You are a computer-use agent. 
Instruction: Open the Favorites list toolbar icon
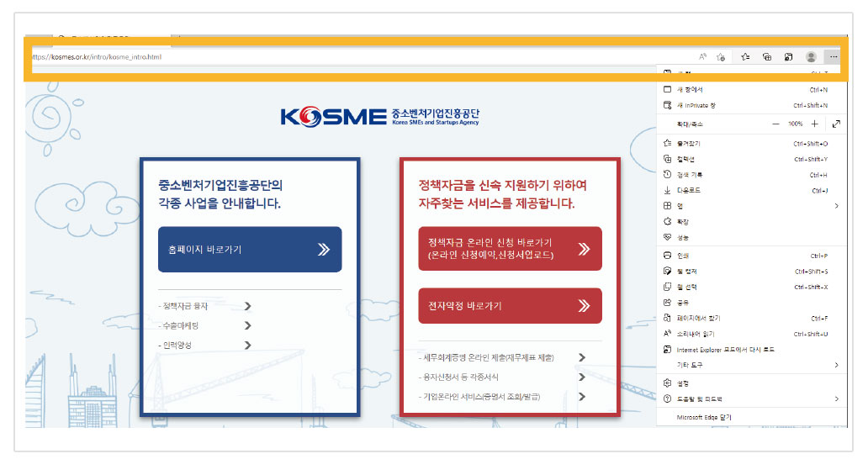pos(745,56)
